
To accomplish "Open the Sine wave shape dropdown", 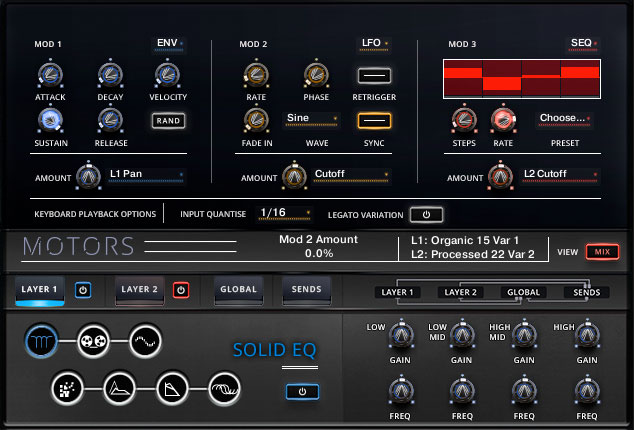I will [x=311, y=118].
